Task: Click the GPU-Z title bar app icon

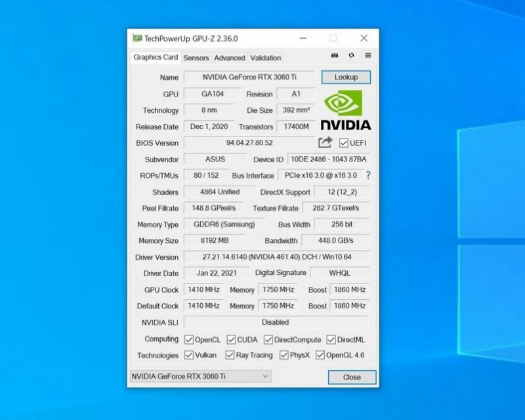Action: pyautogui.click(x=137, y=38)
